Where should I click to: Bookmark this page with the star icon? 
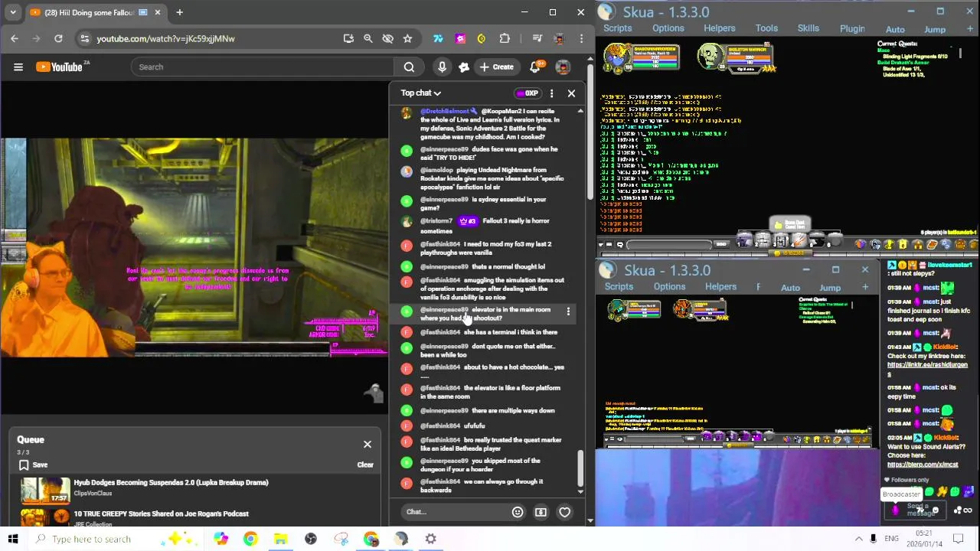click(407, 38)
